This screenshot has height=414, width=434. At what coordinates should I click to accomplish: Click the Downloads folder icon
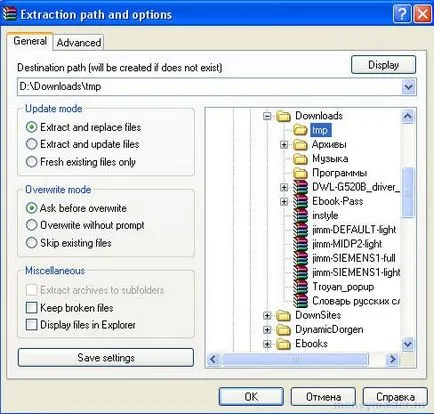(284, 116)
